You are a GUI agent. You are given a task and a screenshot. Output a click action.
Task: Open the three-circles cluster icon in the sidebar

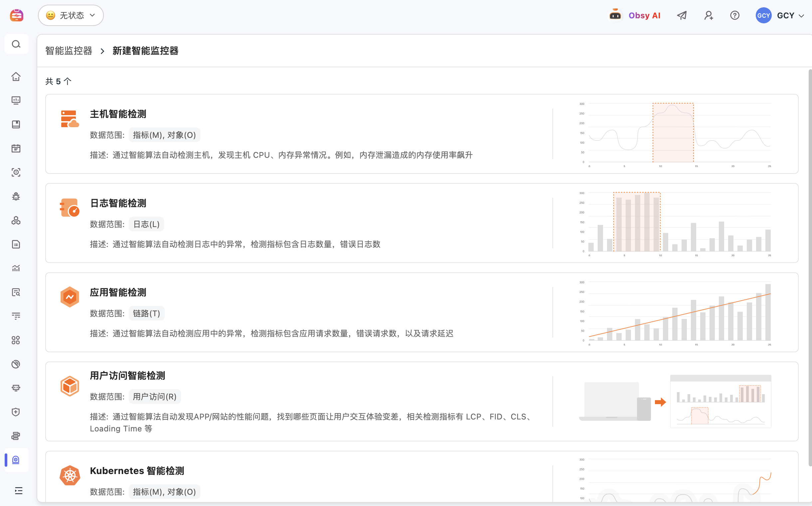tap(16, 220)
